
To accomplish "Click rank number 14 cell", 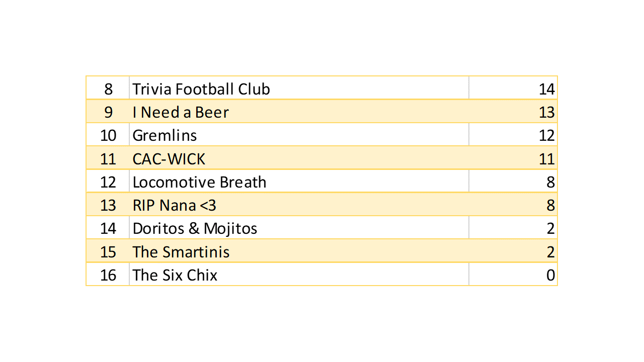I will pos(108,228).
